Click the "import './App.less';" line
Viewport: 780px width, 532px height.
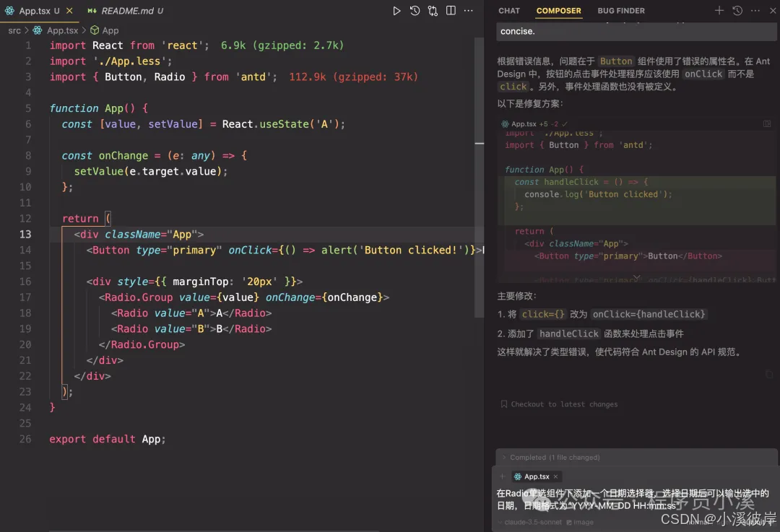[x=110, y=61]
